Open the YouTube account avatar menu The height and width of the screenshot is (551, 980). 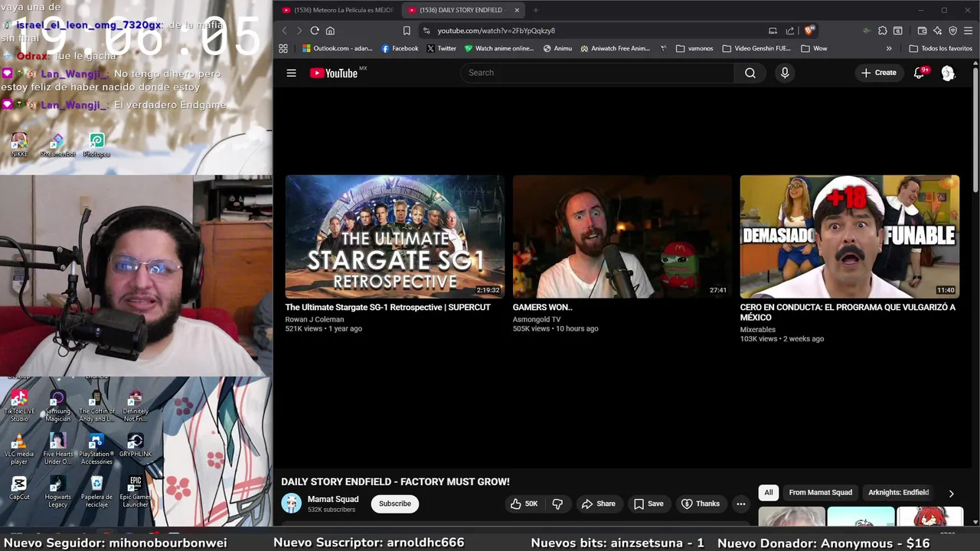click(x=948, y=73)
